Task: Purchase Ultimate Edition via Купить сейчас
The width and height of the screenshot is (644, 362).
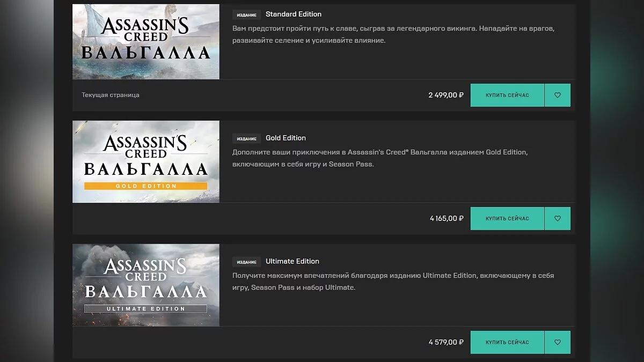Action: click(x=507, y=342)
